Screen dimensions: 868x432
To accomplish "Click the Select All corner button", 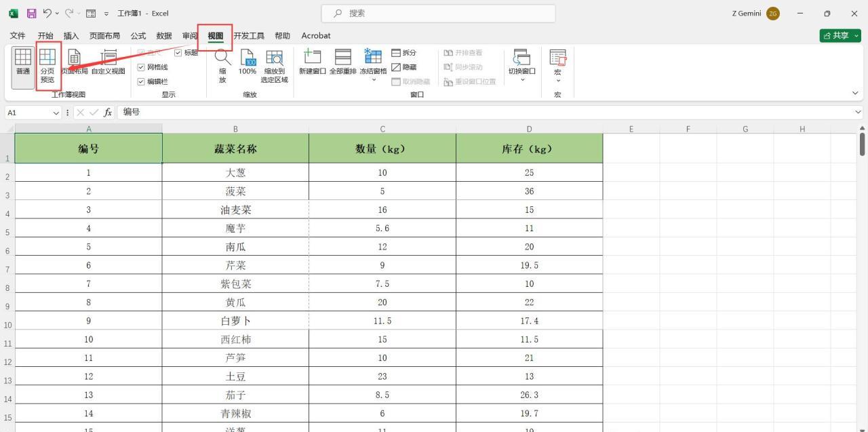I will [7, 129].
